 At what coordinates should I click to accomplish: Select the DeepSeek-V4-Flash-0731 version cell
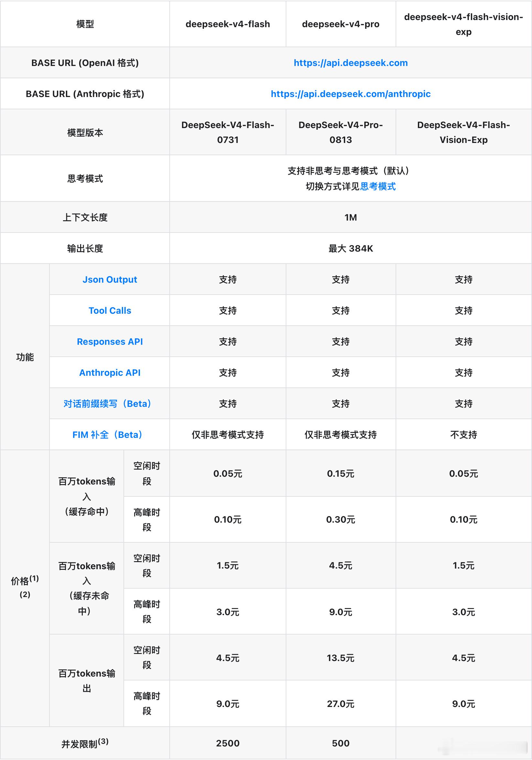(228, 132)
